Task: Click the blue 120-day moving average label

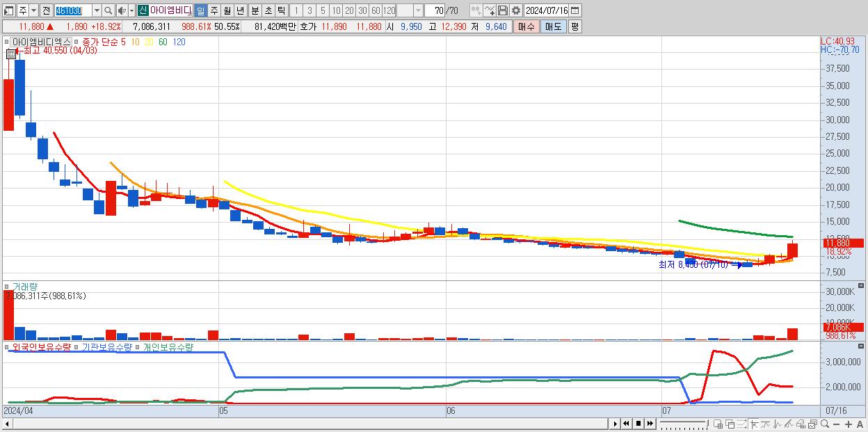Action: click(x=179, y=42)
